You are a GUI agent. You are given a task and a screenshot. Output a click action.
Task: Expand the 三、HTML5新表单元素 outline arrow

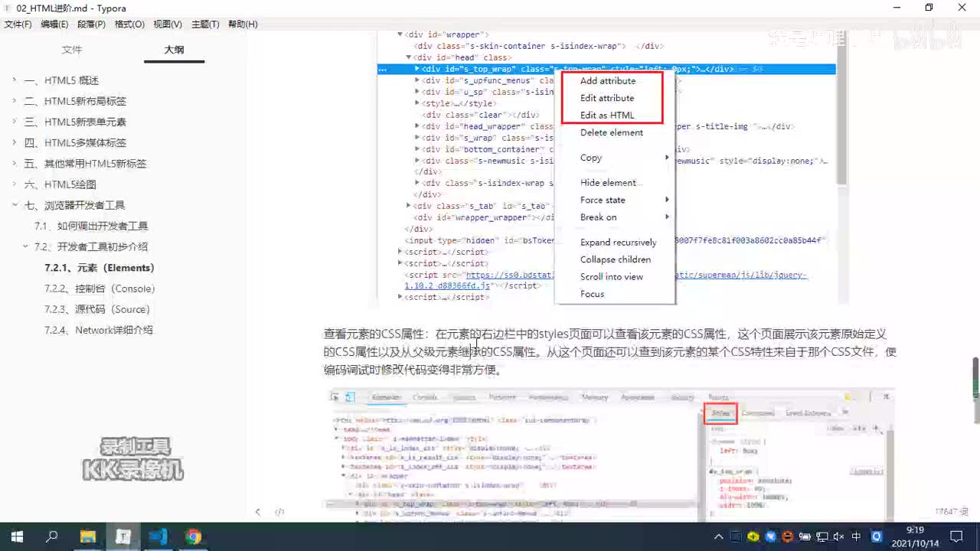click(x=15, y=122)
